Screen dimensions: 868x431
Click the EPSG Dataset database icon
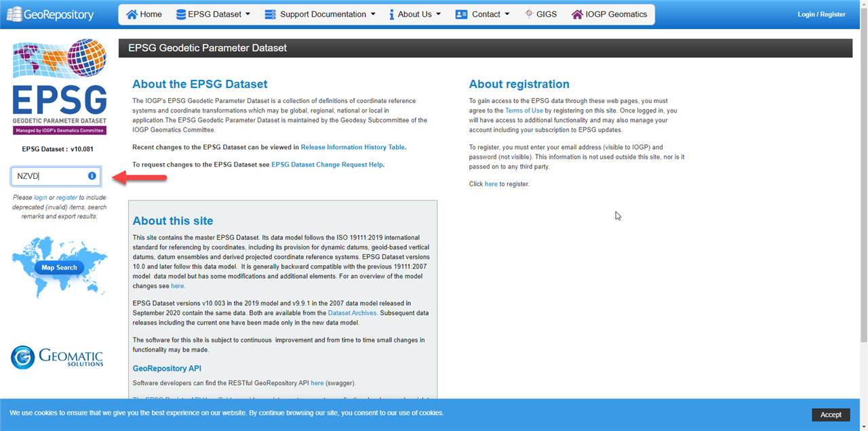tap(181, 14)
